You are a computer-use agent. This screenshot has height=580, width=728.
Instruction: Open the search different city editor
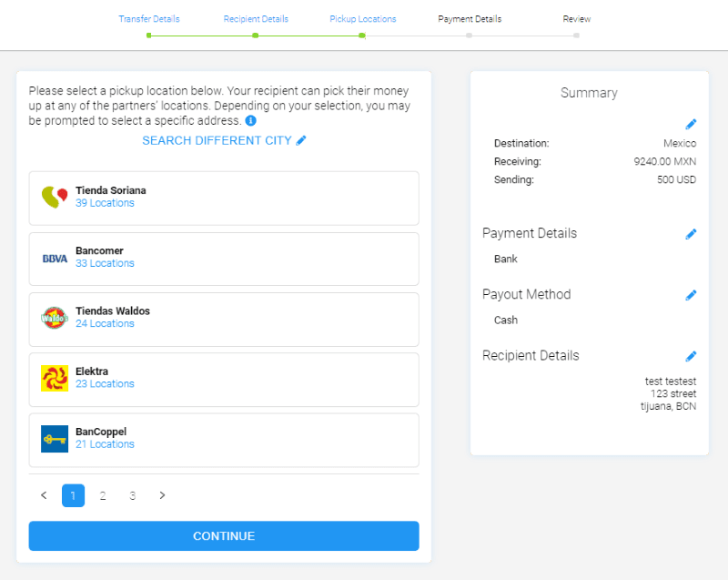224,140
